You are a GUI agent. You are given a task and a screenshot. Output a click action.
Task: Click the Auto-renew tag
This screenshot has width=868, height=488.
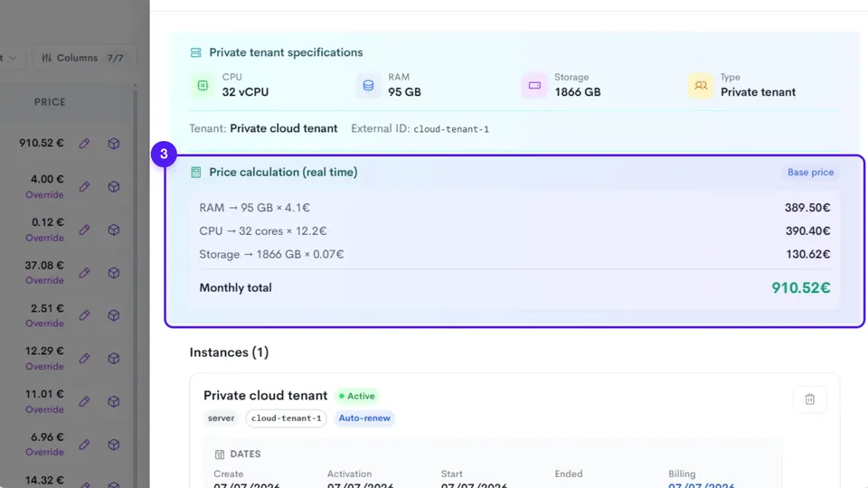point(364,418)
